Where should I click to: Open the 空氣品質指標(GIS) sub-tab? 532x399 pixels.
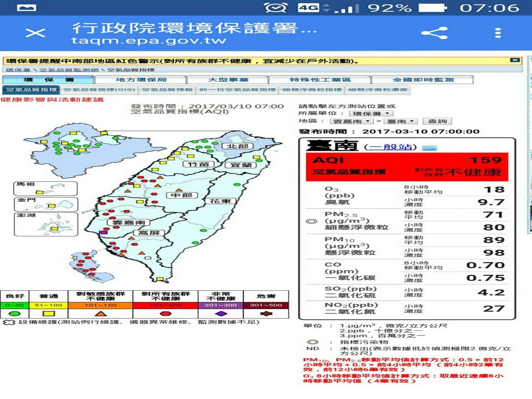pos(98,90)
